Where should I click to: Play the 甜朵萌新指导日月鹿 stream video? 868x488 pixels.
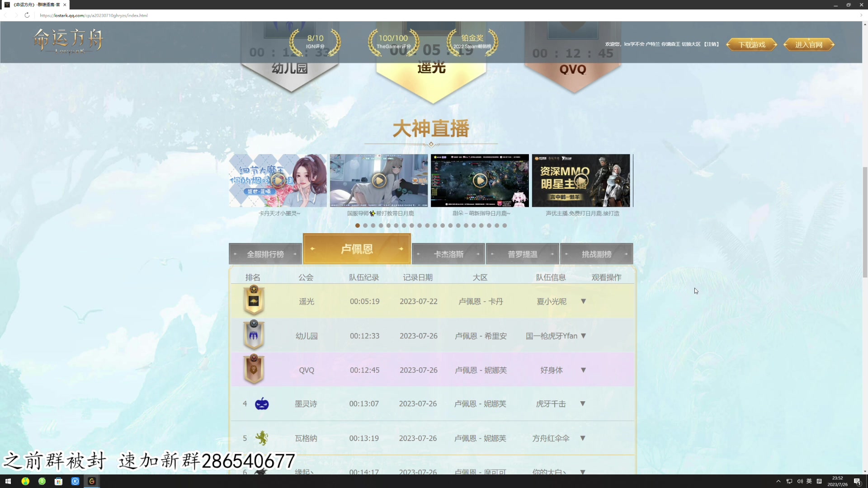[480, 180]
